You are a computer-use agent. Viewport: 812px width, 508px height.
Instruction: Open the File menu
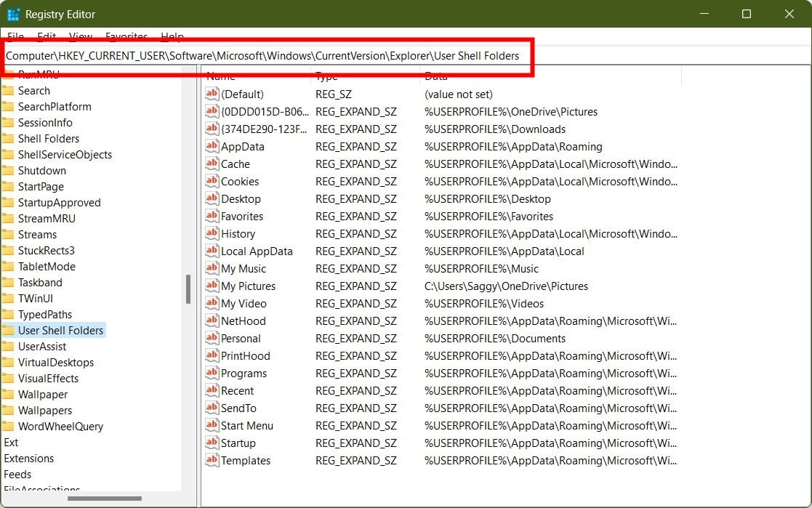point(15,36)
